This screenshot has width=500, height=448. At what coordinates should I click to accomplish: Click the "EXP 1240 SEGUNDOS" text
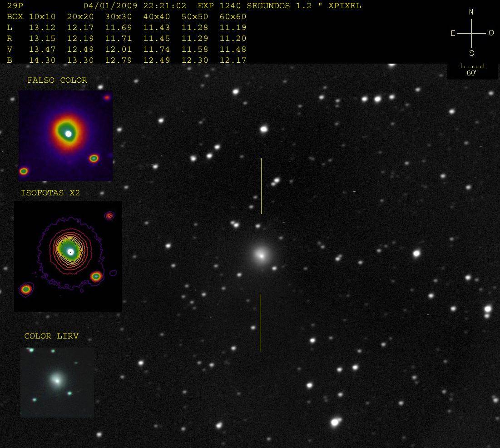pos(243,6)
